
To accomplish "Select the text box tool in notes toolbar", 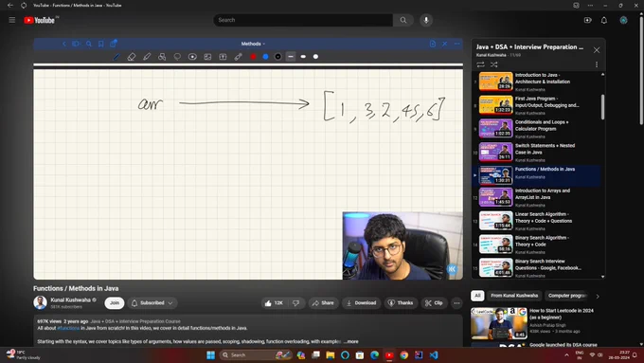I will (x=223, y=57).
